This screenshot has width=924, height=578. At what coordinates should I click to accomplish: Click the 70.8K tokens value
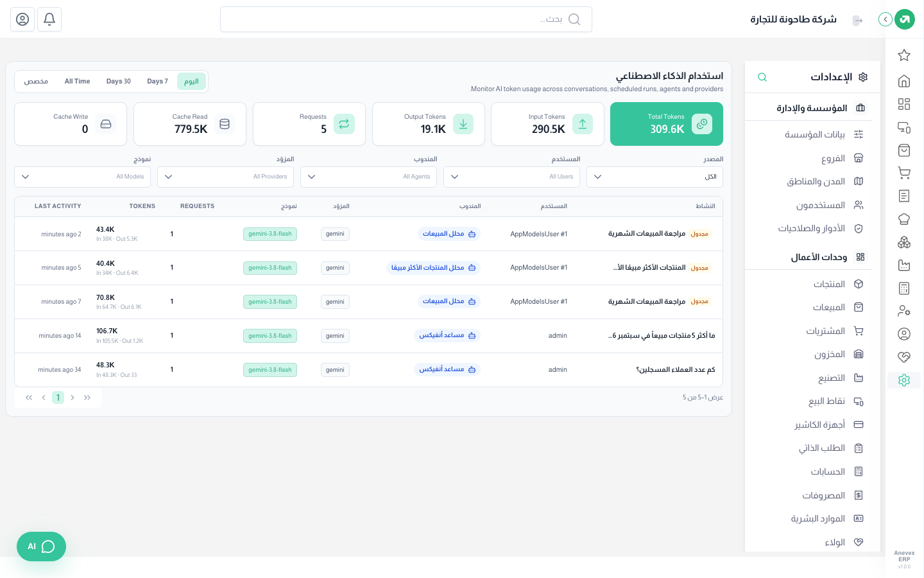point(105,297)
